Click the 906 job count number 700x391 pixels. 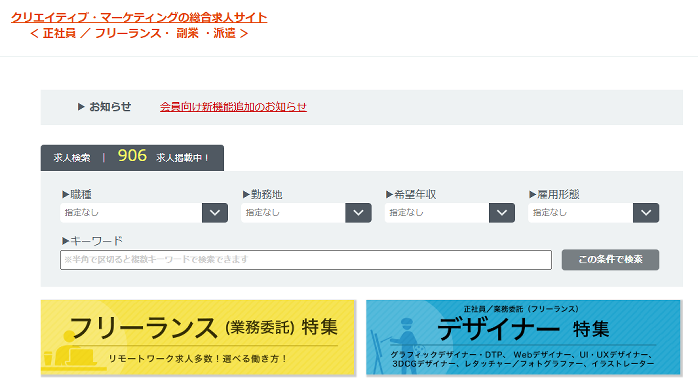click(132, 156)
